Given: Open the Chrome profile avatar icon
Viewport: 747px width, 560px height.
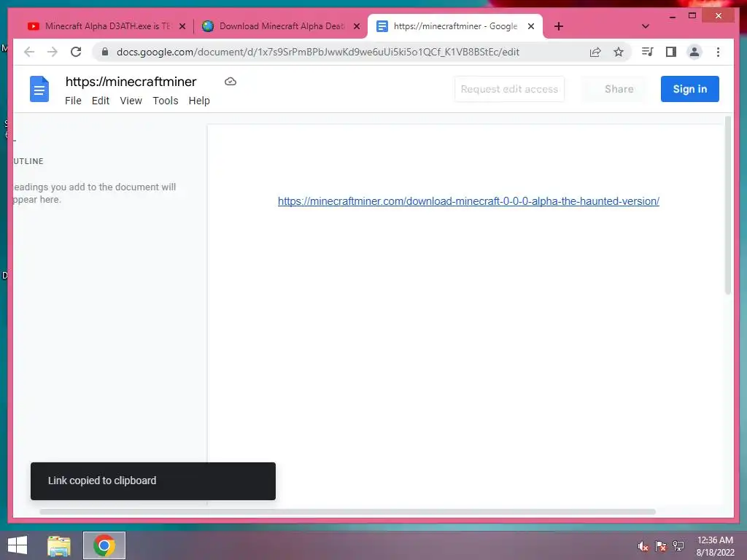Looking at the screenshot, I should point(694,52).
